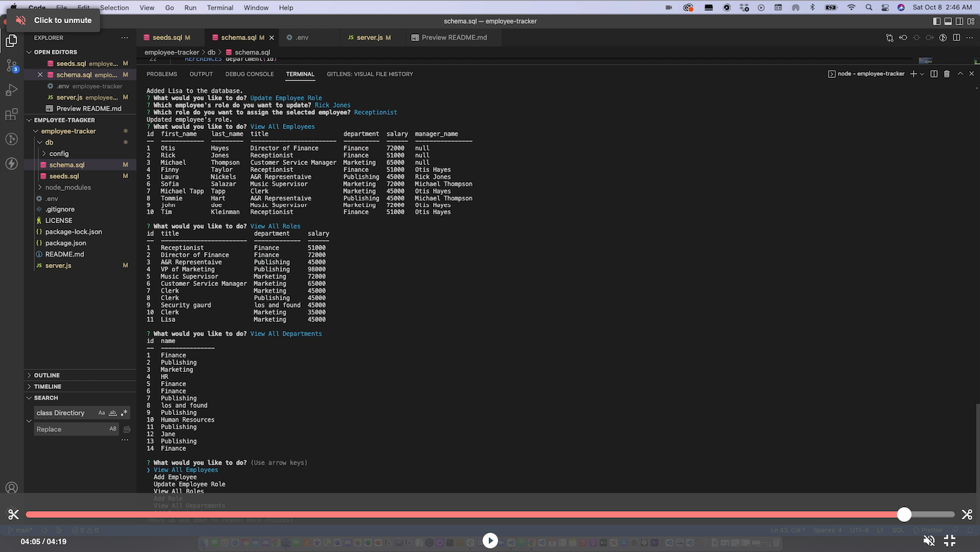Enable regex search option

click(x=125, y=413)
